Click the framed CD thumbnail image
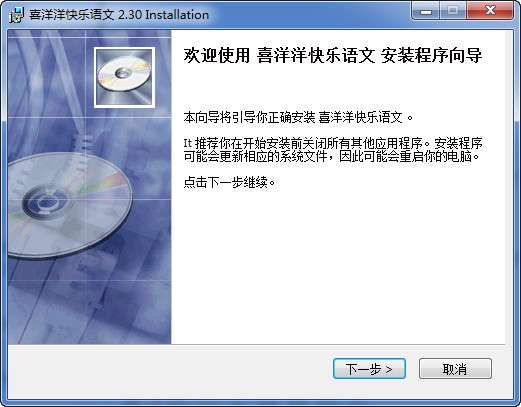 [x=124, y=77]
